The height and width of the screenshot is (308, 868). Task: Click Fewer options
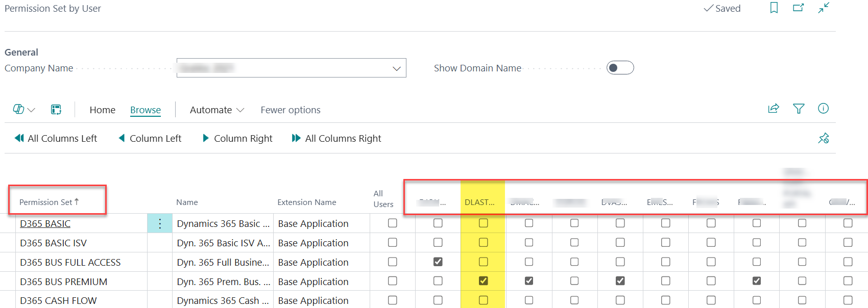click(x=291, y=110)
